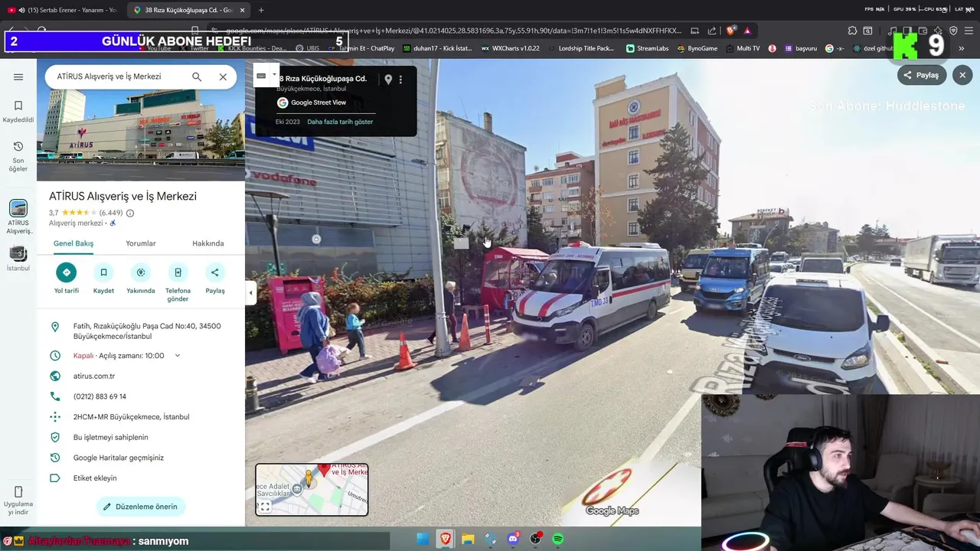
Task: Click Etiket ekleyin row
Action: tap(141, 478)
